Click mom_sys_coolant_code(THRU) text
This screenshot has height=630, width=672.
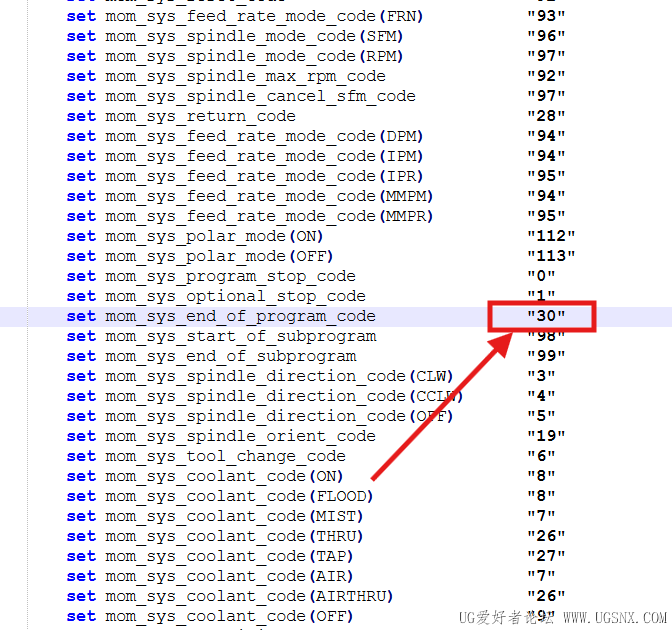[x=234, y=536]
